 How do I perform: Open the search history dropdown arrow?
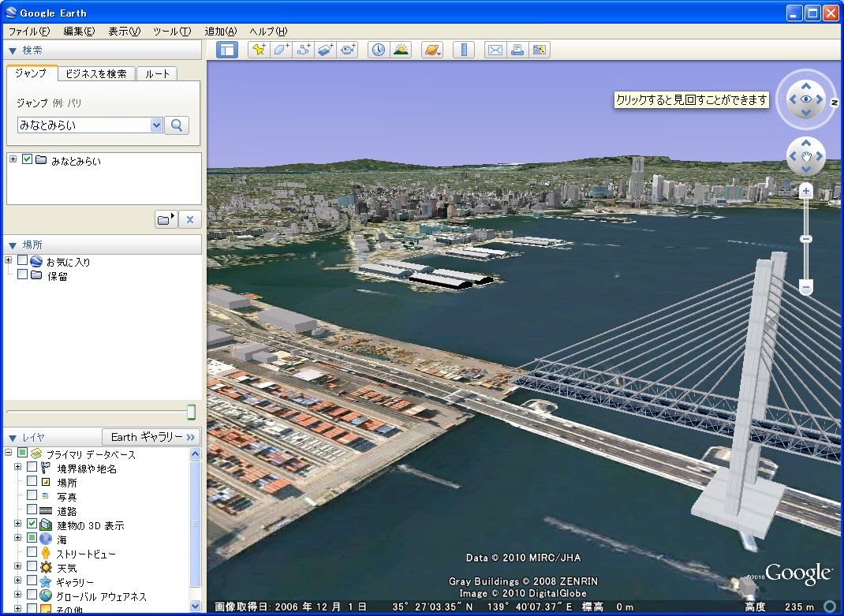coord(155,125)
